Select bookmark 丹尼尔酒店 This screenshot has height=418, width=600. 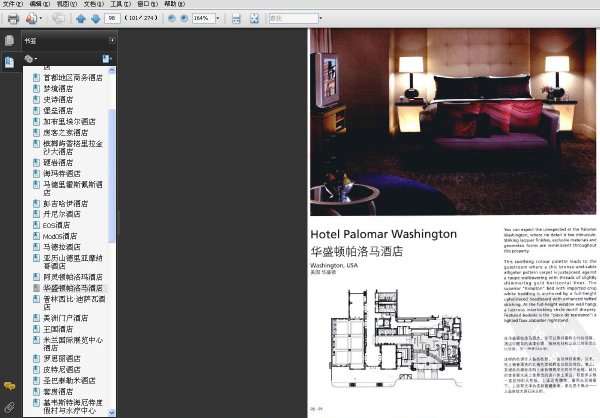click(x=62, y=214)
